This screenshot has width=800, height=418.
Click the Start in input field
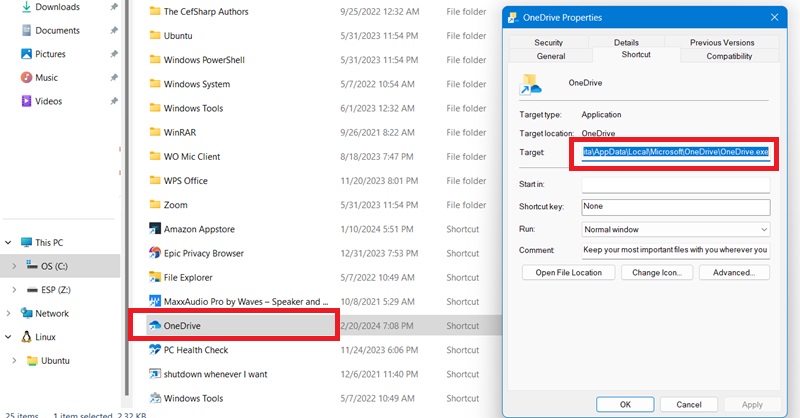(676, 184)
